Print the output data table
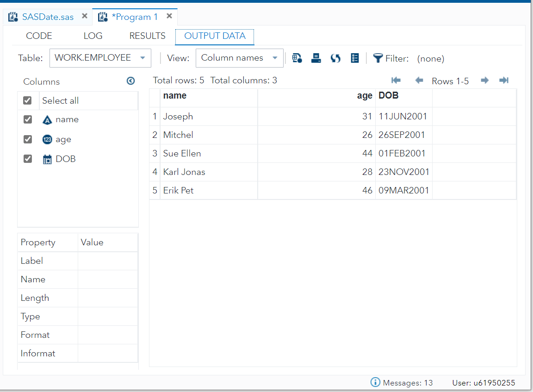 [316, 58]
